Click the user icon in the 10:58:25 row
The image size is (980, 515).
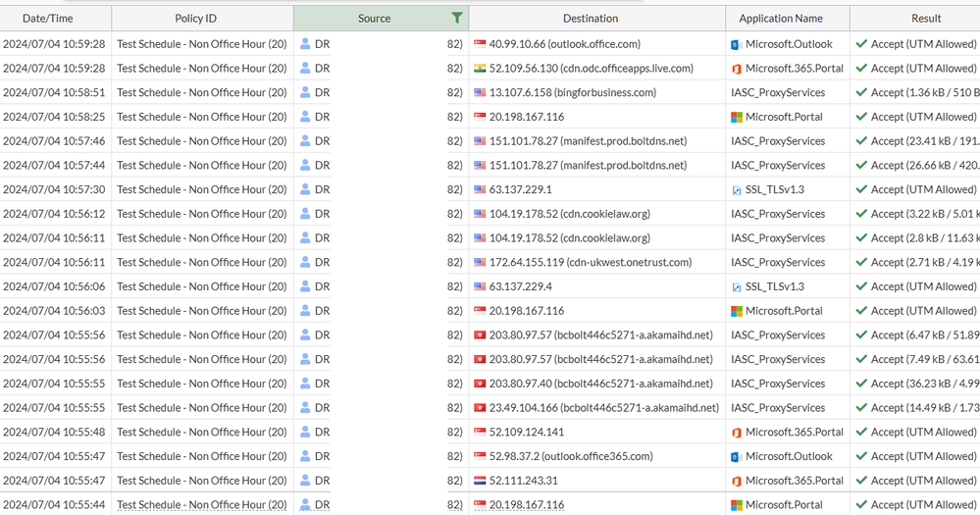(305, 117)
